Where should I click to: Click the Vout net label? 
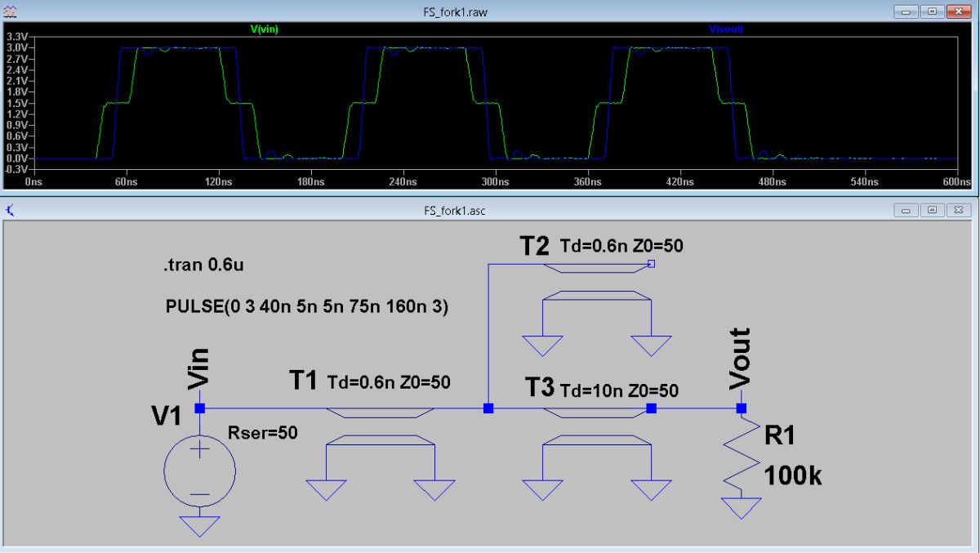click(x=739, y=358)
